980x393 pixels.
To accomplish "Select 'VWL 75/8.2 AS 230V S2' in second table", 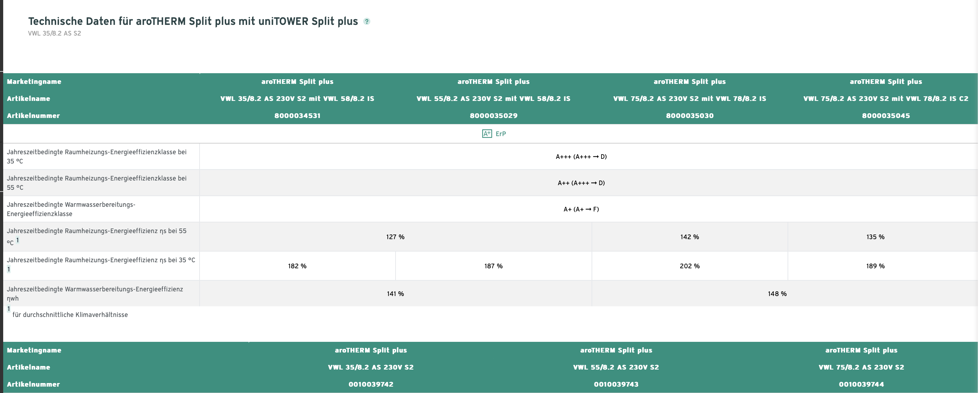I will pyautogui.click(x=861, y=367).
